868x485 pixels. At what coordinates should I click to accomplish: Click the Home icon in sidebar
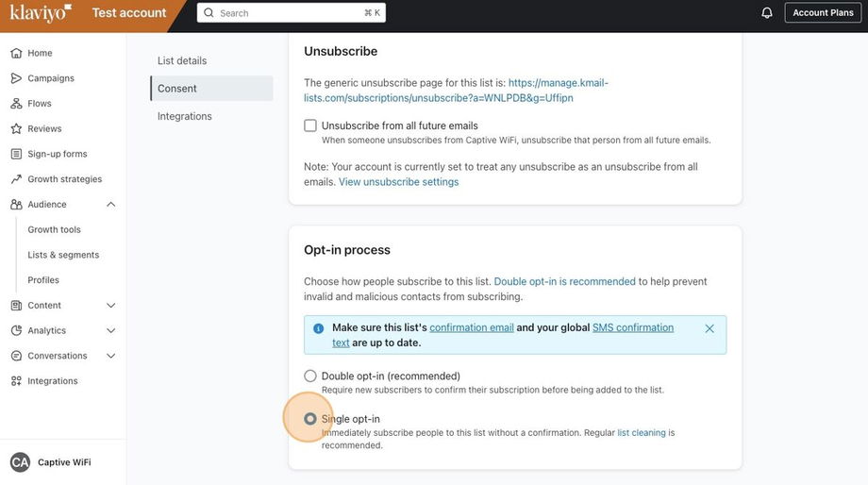pyautogui.click(x=16, y=53)
